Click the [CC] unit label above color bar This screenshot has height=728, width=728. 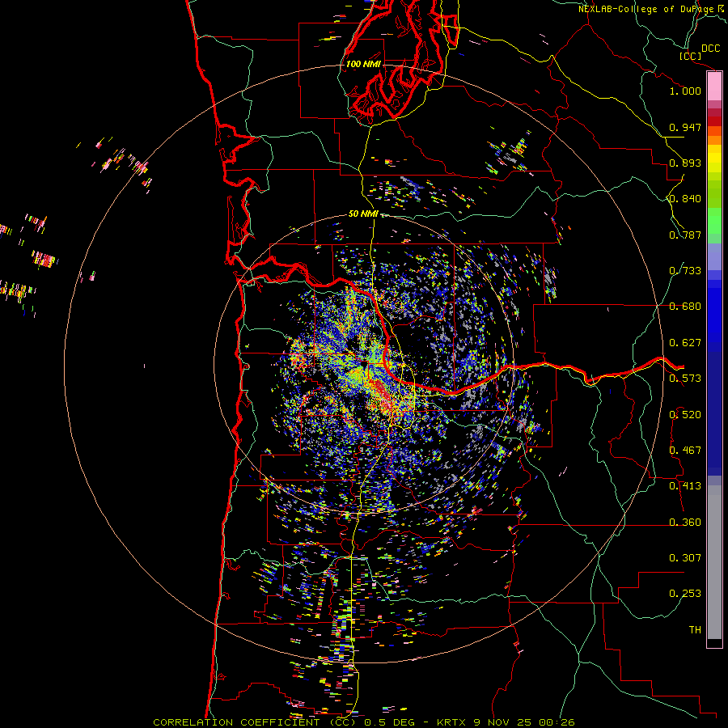pyautogui.click(x=690, y=56)
